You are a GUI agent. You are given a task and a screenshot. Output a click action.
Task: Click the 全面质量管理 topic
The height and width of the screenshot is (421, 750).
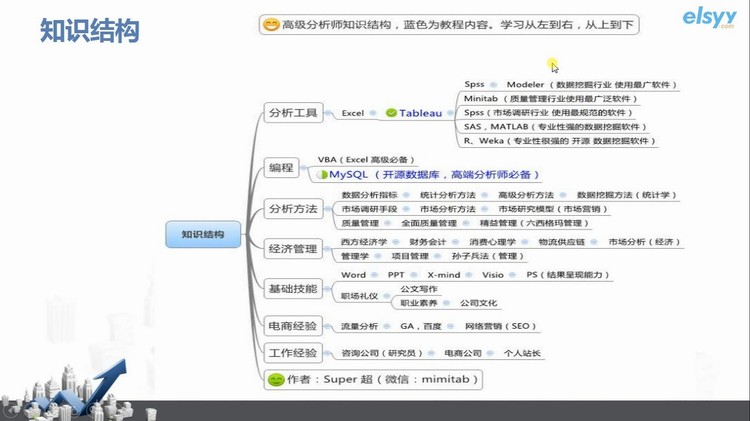pyautogui.click(x=429, y=223)
